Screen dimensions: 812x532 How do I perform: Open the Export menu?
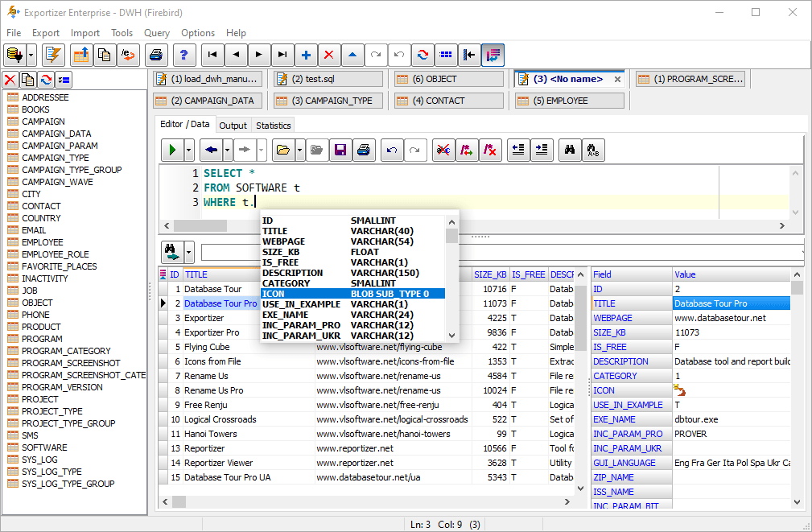click(x=46, y=33)
